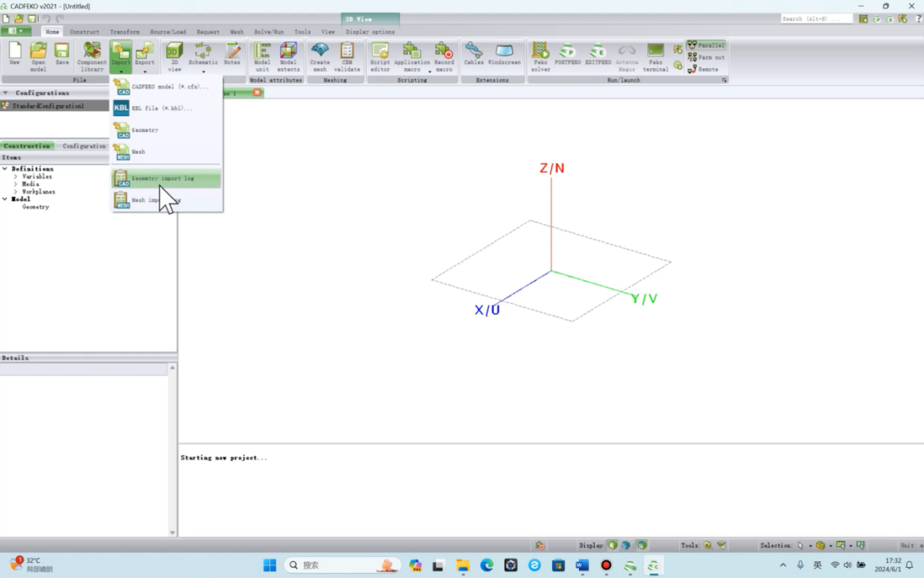Open the Cables extension
This screenshot has width=924, height=578.
[x=474, y=53]
